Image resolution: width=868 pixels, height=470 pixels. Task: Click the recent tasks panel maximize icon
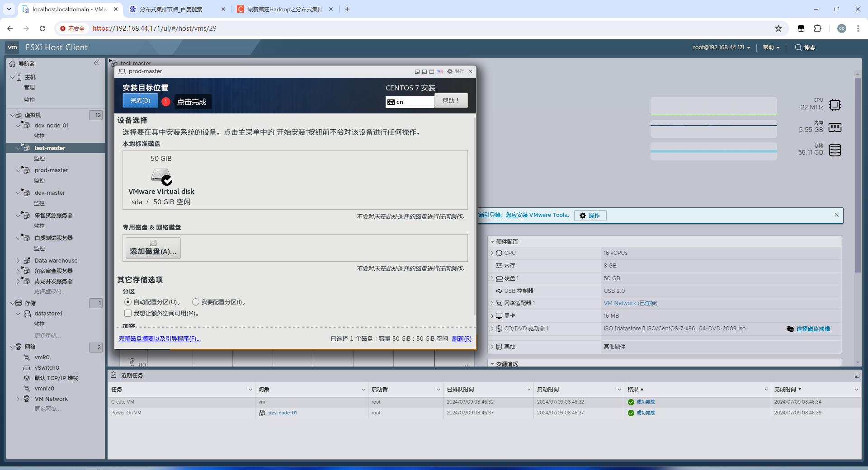point(857,376)
